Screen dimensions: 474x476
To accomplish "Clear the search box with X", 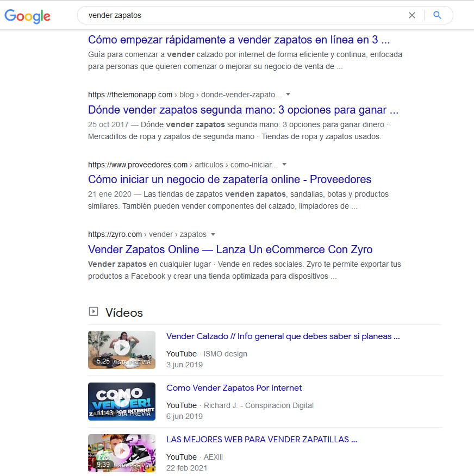I will pyautogui.click(x=411, y=15).
